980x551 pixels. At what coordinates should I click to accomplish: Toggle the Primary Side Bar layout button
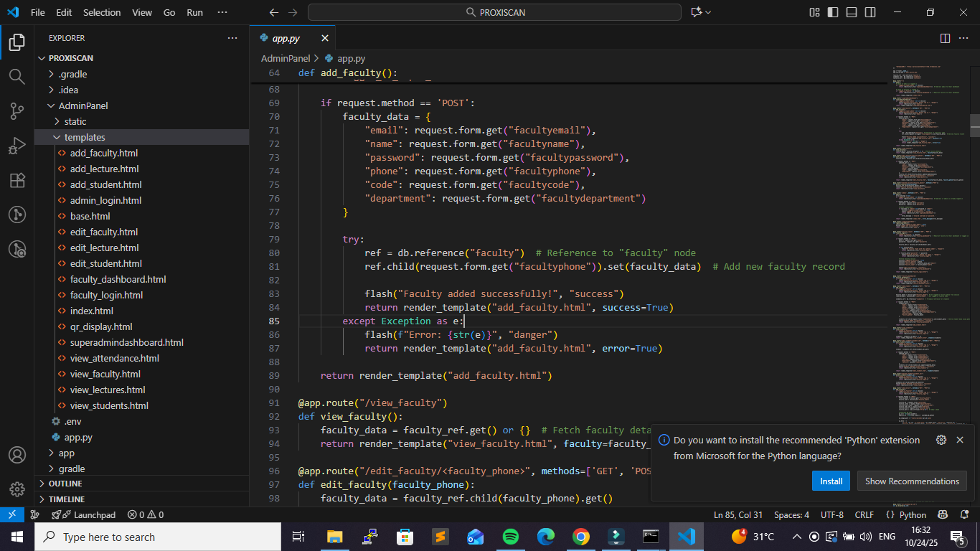coord(833,12)
